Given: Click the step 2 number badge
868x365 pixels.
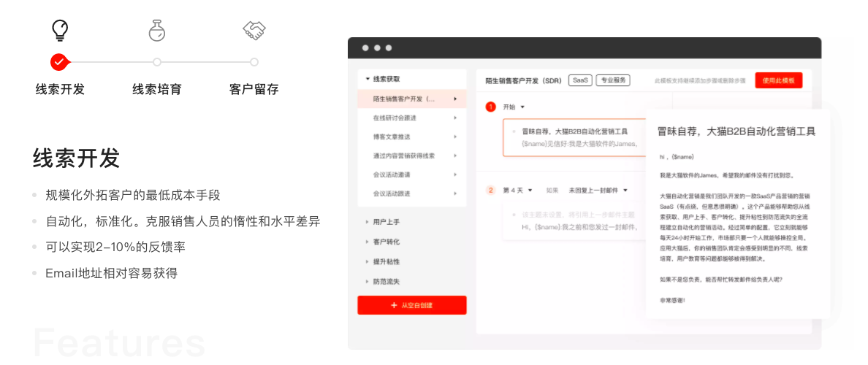Looking at the screenshot, I should [x=490, y=191].
